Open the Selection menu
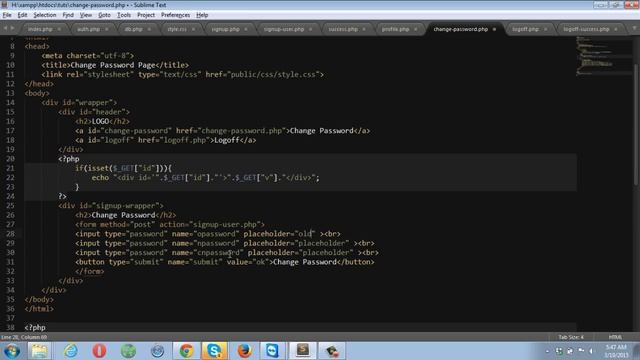 [x=44, y=15]
